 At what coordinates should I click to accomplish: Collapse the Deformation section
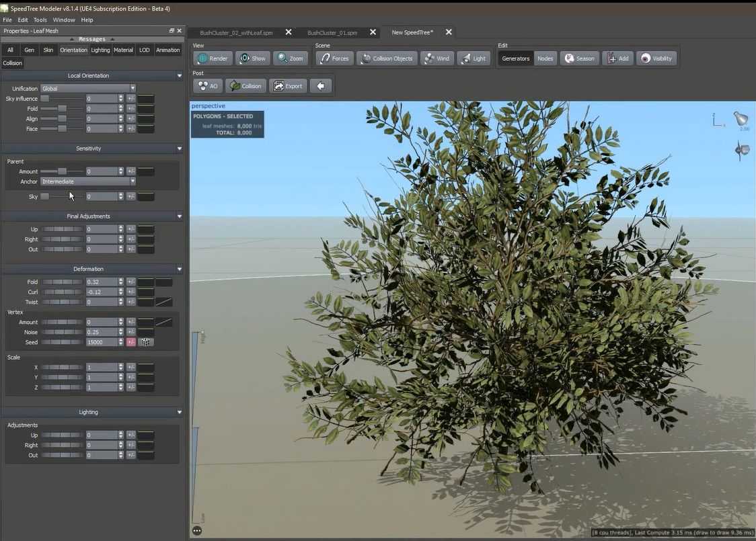coord(180,269)
